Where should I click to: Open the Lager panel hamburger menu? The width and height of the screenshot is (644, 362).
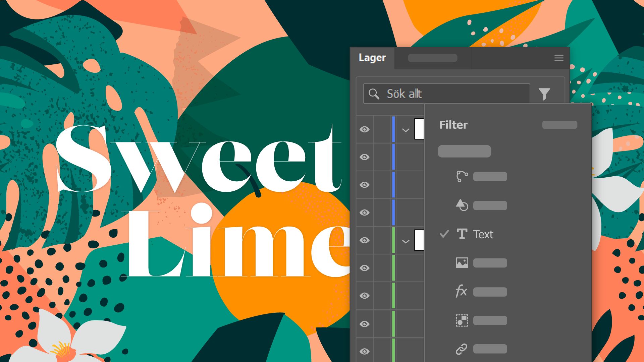click(558, 58)
